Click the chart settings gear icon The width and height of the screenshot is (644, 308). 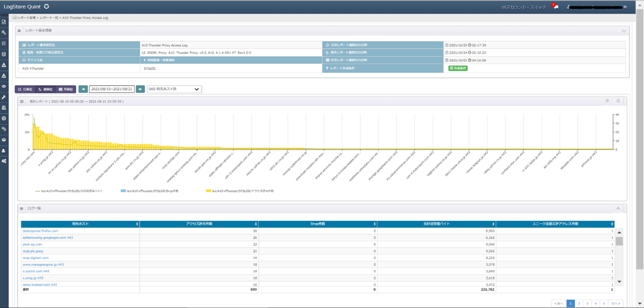(607, 101)
